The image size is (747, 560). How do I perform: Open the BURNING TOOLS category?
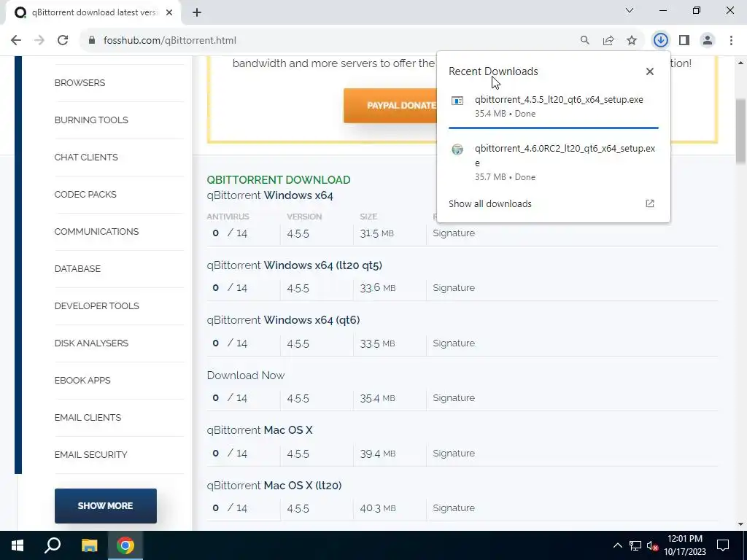point(91,120)
